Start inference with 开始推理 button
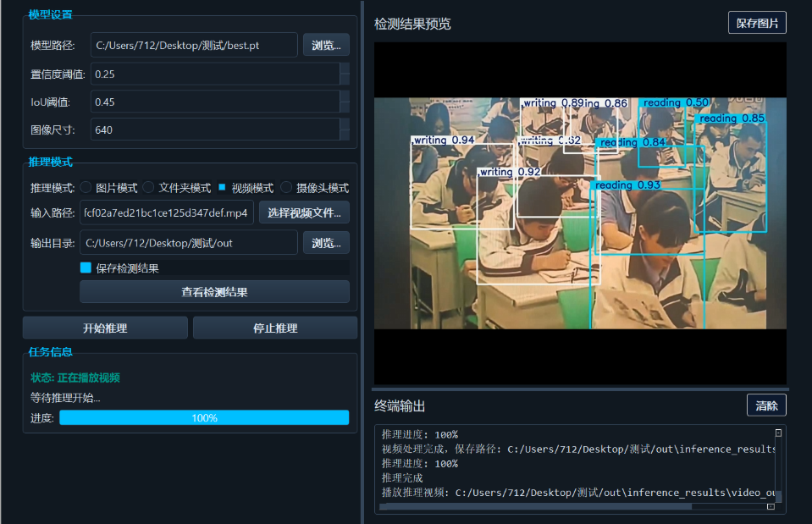 [x=105, y=328]
